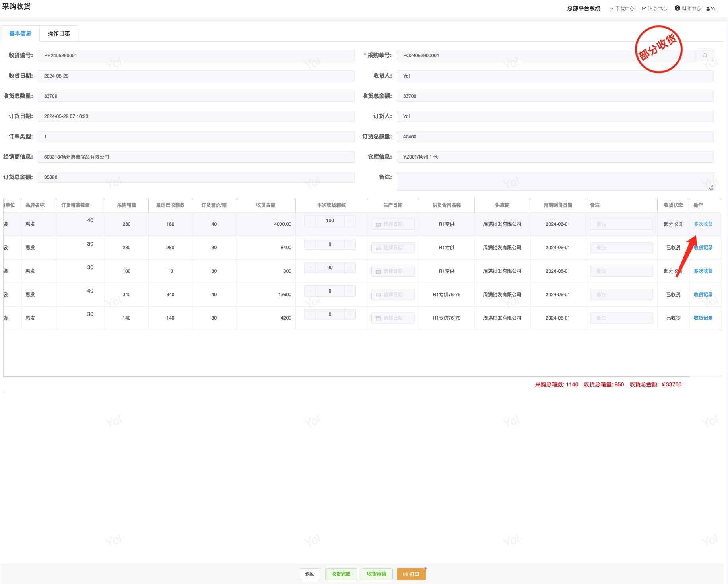Open the 帮助中心 help center
Viewport: 728px width, 584px height.
coord(688,8)
